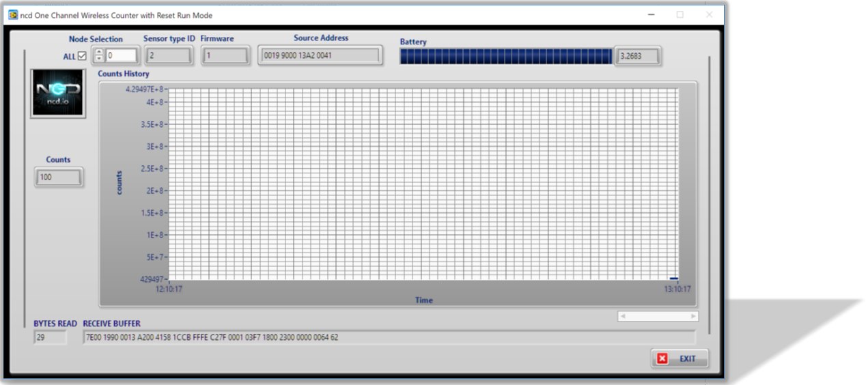Close the ncd Counter window
The width and height of the screenshot is (868, 385).
pyautogui.click(x=710, y=15)
